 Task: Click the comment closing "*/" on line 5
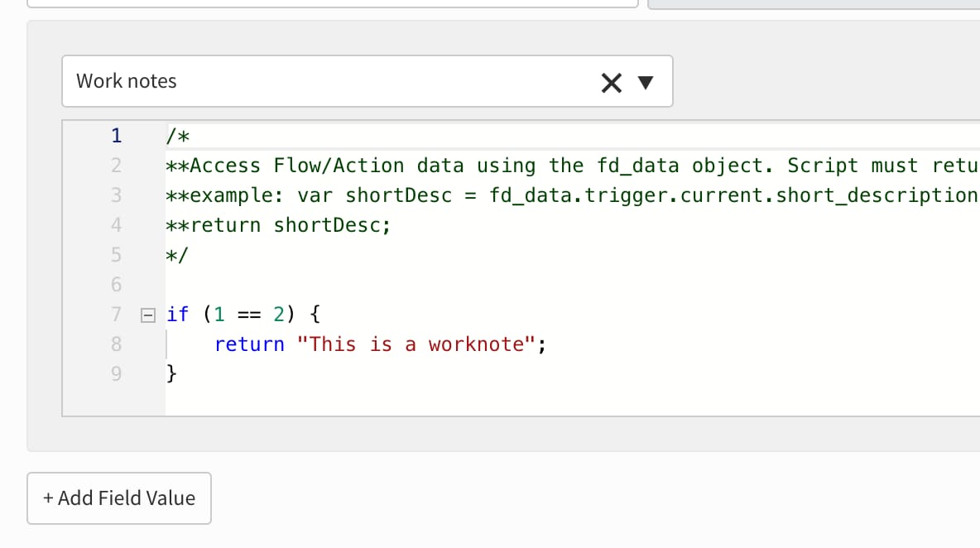click(178, 255)
